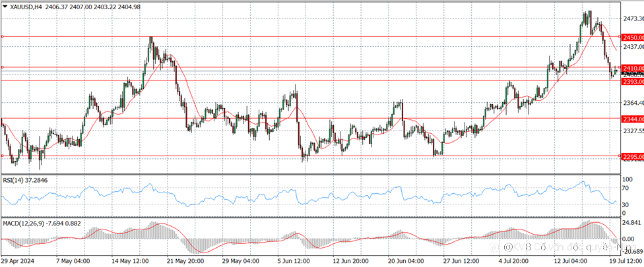
Task: Click the 12 Jun 20:00 time label
Action: pos(352,261)
